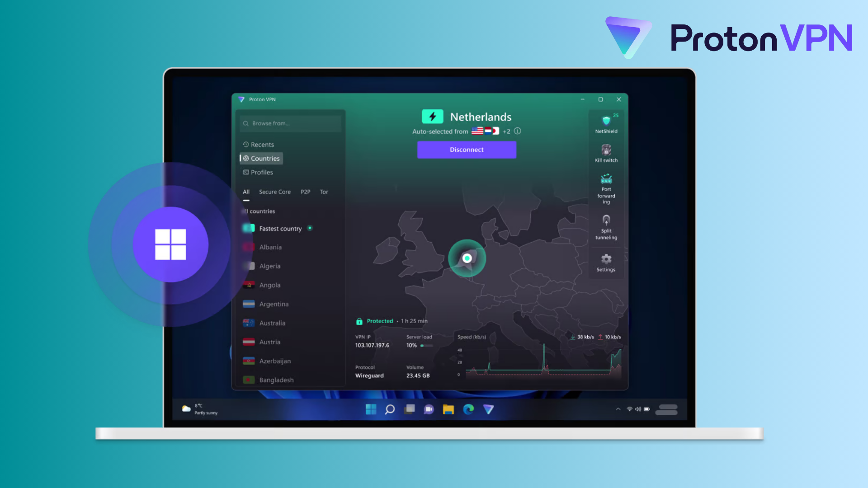Click the map connection location marker
This screenshot has height=488, width=868.
[467, 258]
